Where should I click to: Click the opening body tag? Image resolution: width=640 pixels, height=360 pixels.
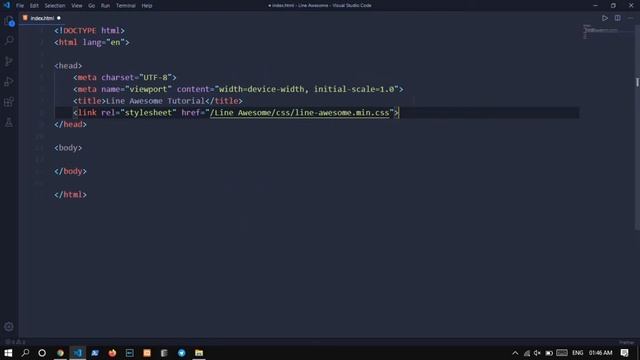click(68, 148)
